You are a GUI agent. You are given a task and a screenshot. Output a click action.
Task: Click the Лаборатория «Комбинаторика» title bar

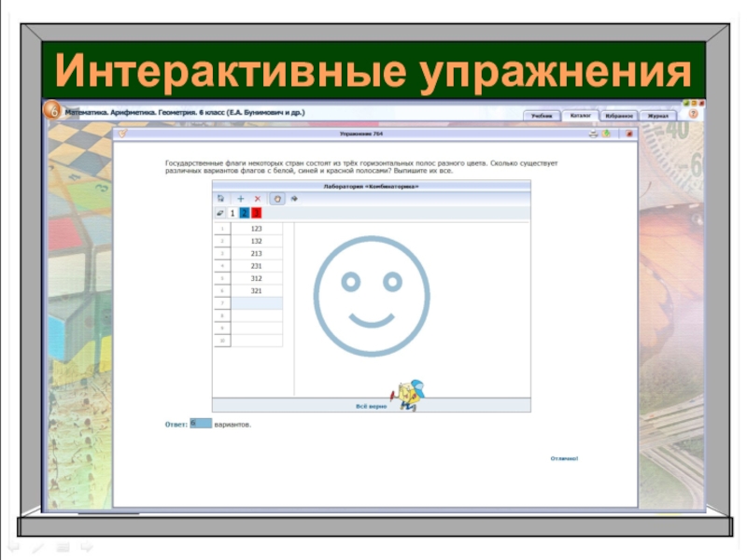pyautogui.click(x=371, y=186)
